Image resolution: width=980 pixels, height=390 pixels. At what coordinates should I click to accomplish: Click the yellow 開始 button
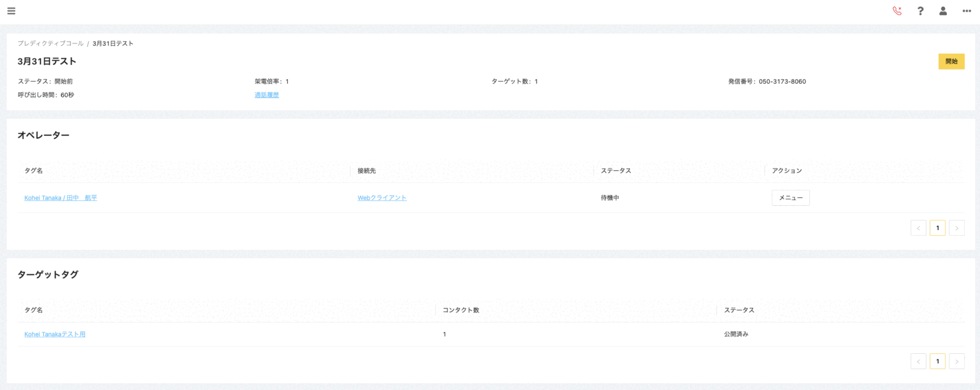pyautogui.click(x=951, y=61)
